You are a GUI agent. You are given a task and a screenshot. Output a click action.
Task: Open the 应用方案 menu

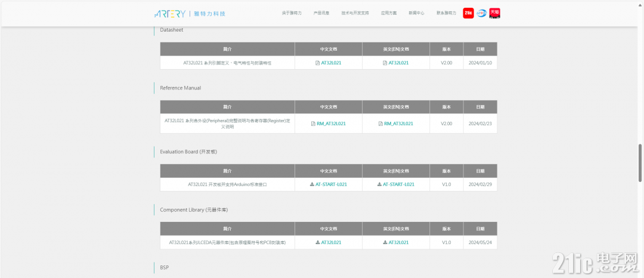coord(389,13)
